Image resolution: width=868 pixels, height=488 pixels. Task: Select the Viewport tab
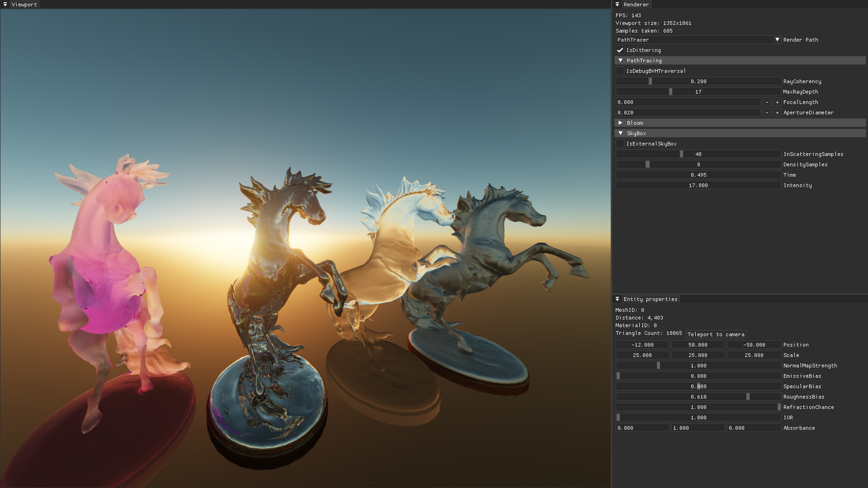click(24, 5)
